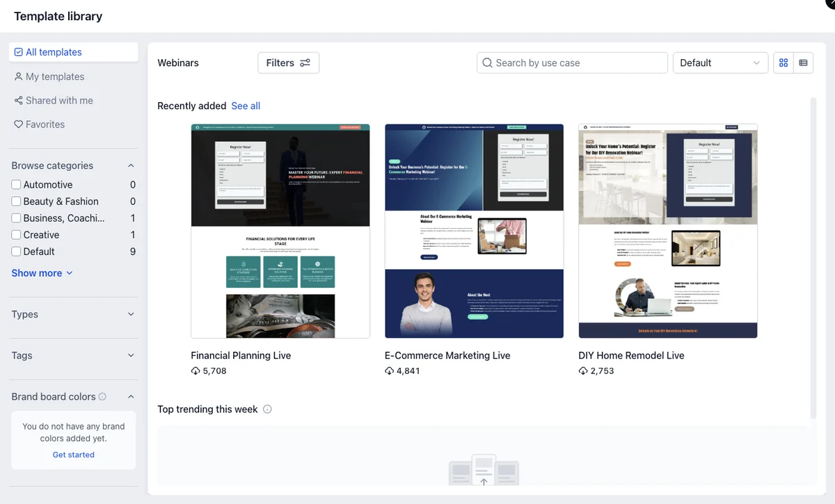Expand the Tags section

tap(131, 355)
